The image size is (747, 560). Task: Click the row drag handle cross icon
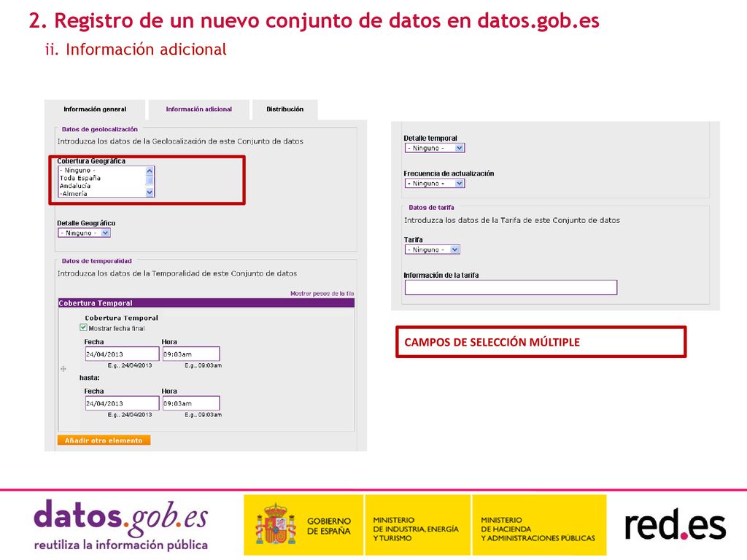click(x=63, y=368)
